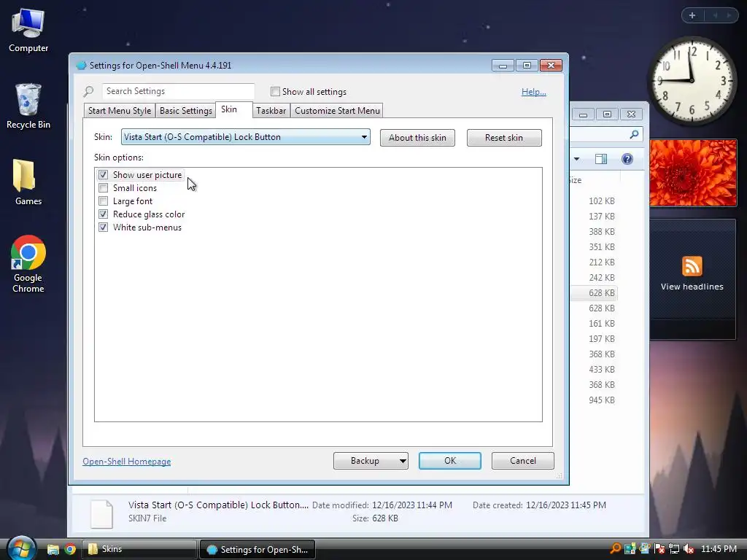Click the Cancel button
Screen dimensions: 747x560
point(522,461)
